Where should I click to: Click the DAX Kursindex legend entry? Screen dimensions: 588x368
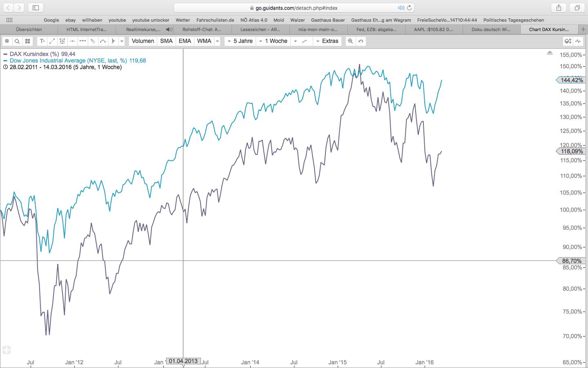(39, 54)
